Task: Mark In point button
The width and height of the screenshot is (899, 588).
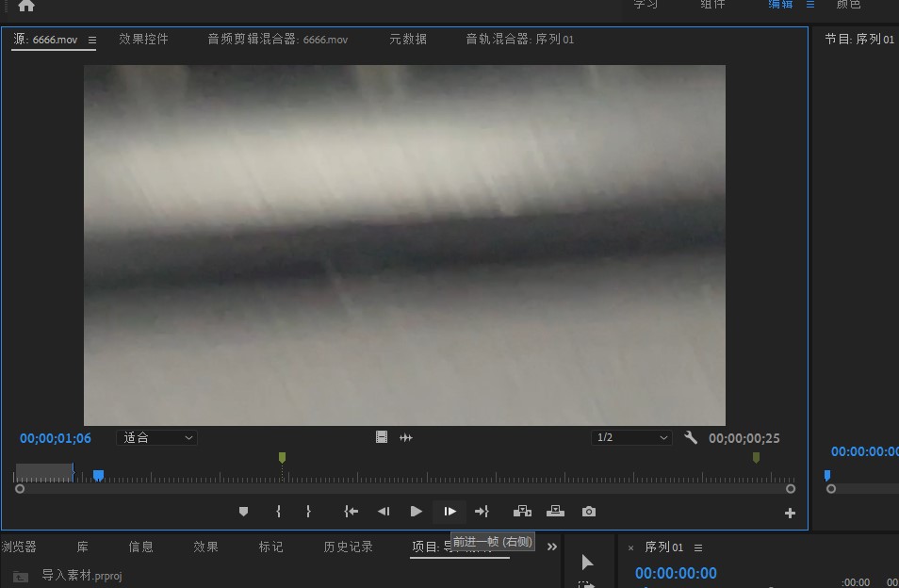Action: [x=279, y=512]
